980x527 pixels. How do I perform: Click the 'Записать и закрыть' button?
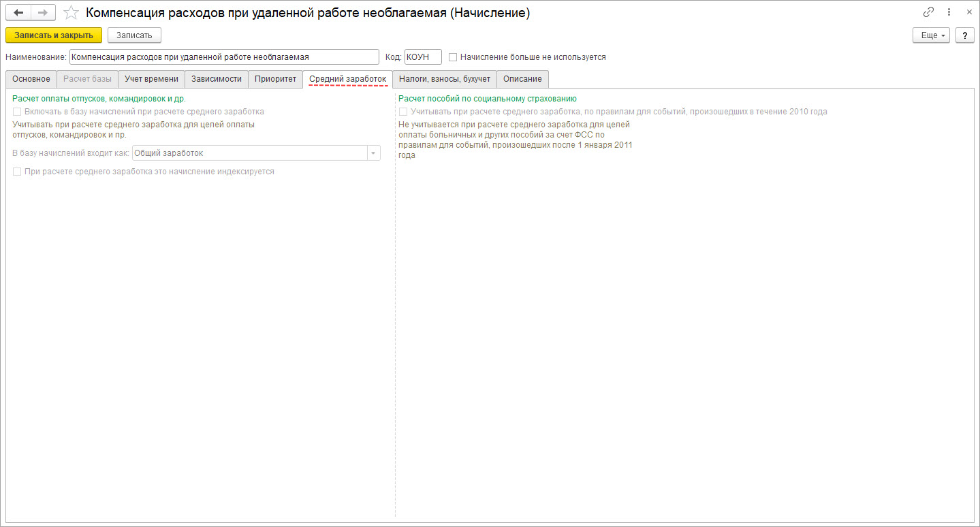click(54, 35)
